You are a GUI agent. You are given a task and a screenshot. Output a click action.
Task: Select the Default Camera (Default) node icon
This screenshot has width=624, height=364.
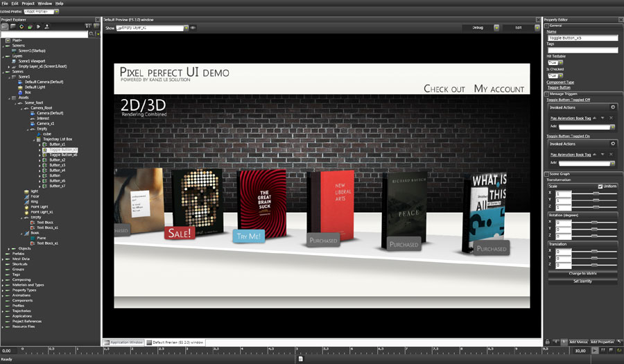(20, 82)
